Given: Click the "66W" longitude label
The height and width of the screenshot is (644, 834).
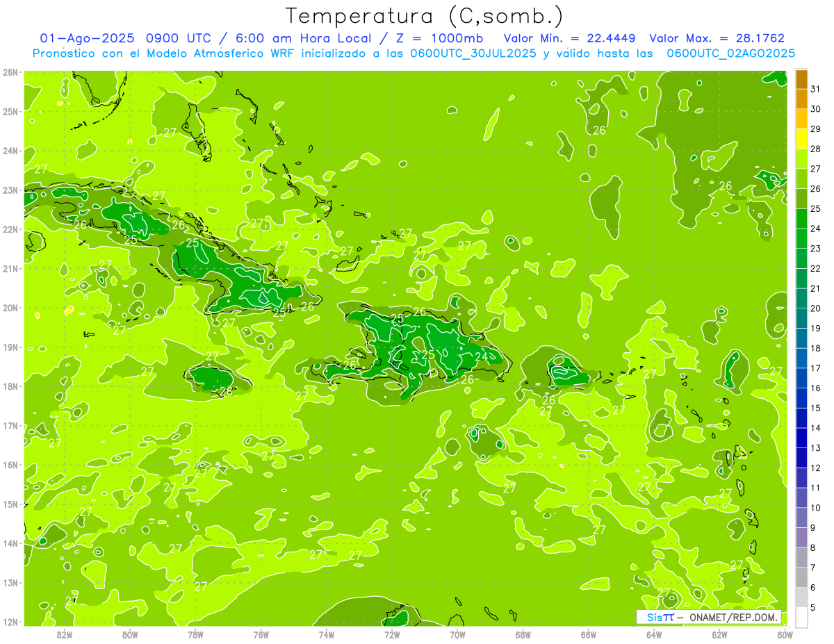Looking at the screenshot, I should click(589, 634).
